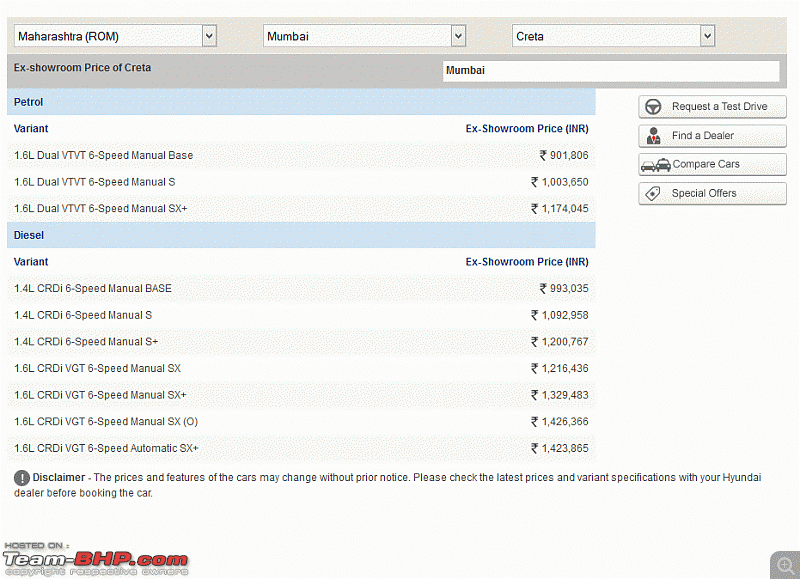Click the price ₹ 901,806
The height and width of the screenshot is (579, 800).
click(x=564, y=156)
